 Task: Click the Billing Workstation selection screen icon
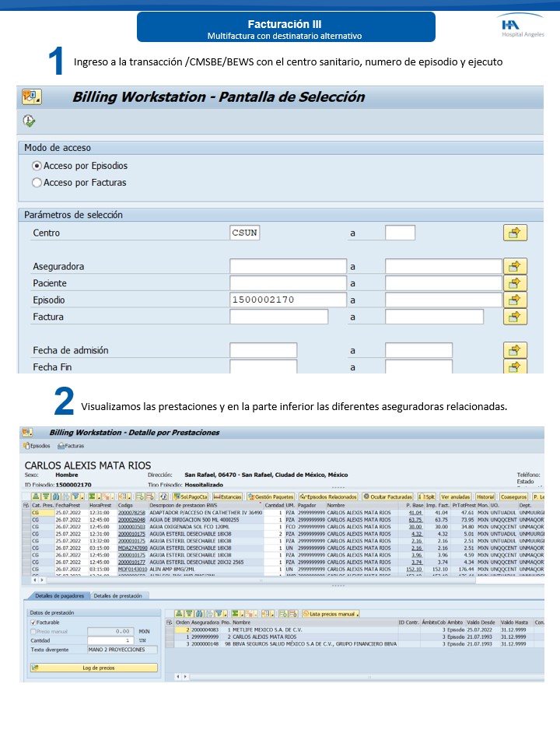(x=32, y=97)
